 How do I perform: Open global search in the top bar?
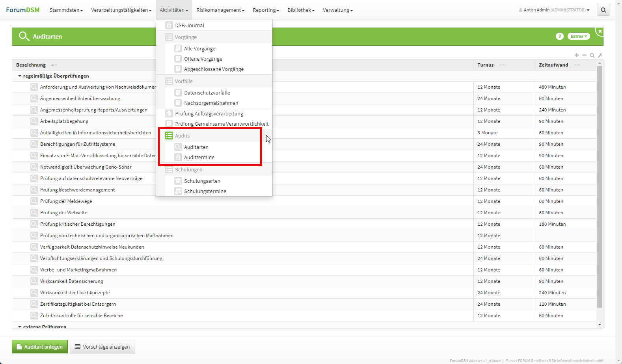603,10
